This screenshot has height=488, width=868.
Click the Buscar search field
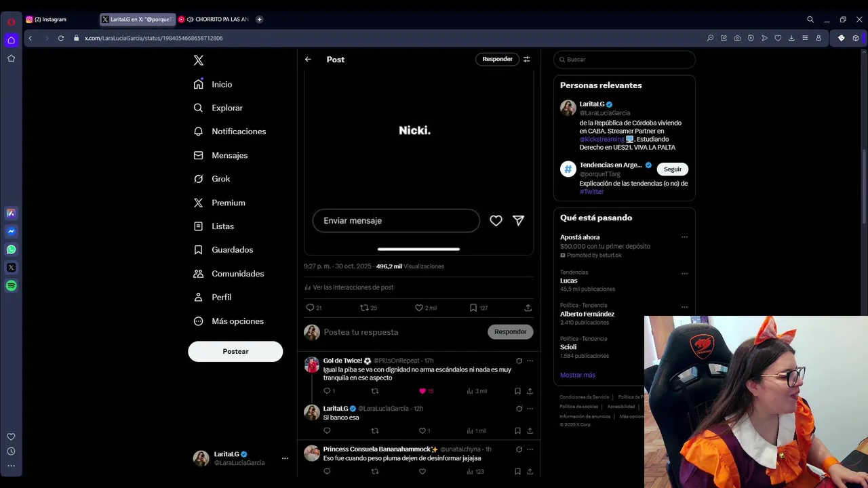[x=625, y=60]
